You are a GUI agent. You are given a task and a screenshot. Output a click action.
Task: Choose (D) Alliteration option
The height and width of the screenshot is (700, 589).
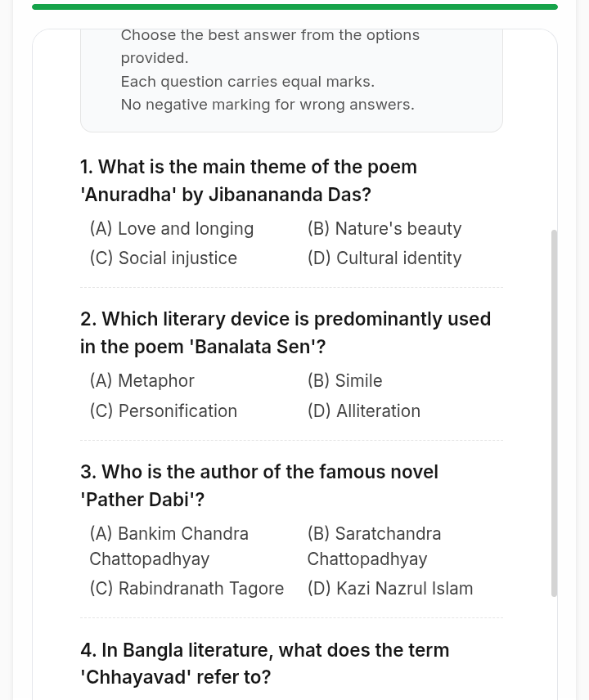click(x=364, y=411)
